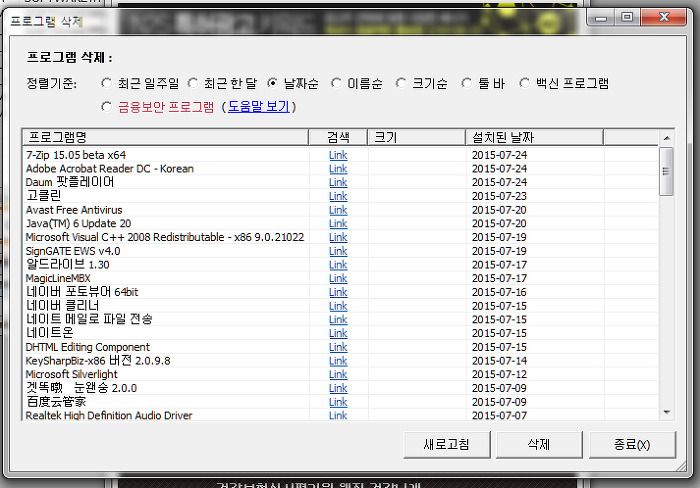
Task: Choose the 금융보안 프로그램 radio option
Action: point(106,107)
